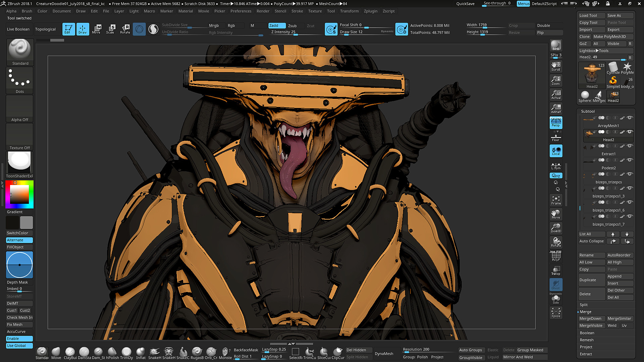Open Lightbox Tools browser

(x=606, y=51)
